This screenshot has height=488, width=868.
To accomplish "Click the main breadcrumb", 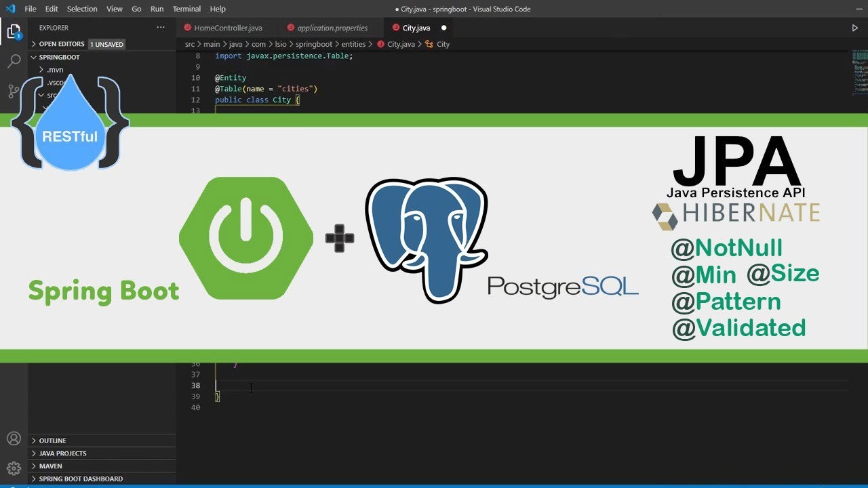I will (212, 44).
